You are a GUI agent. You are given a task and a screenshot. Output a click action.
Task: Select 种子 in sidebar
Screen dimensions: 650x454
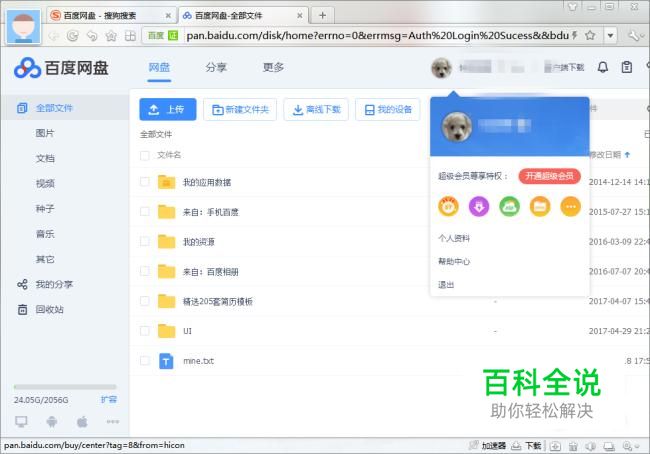tap(45, 209)
